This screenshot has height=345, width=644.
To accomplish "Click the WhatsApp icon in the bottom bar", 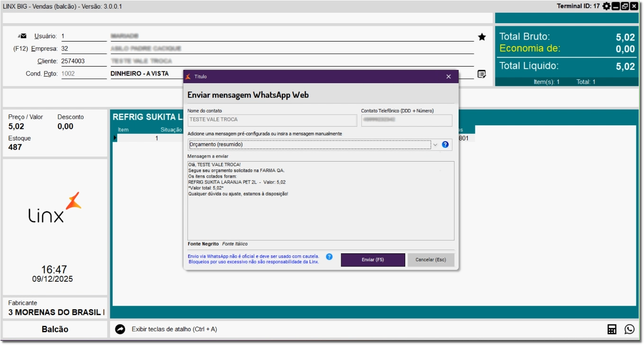I will [x=629, y=329].
